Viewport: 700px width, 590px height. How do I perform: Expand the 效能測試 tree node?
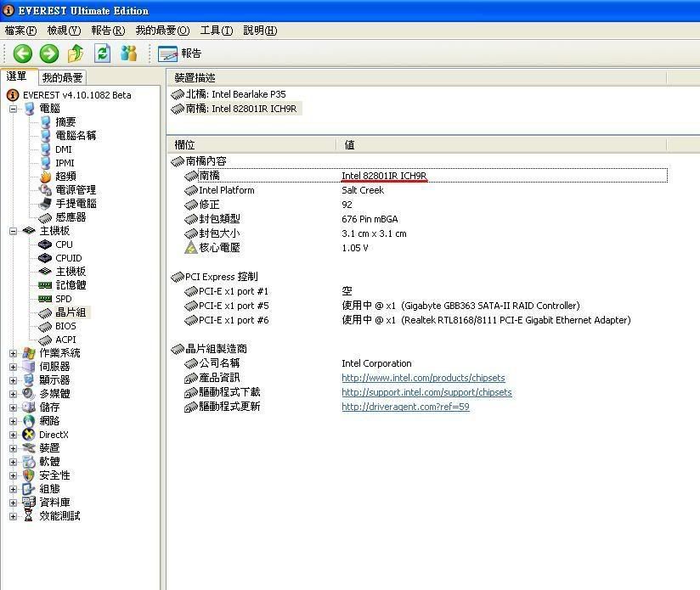click(x=13, y=516)
